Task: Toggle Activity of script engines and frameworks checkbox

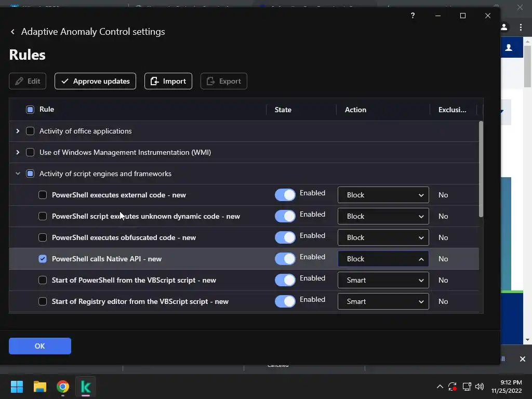Action: pyautogui.click(x=30, y=174)
